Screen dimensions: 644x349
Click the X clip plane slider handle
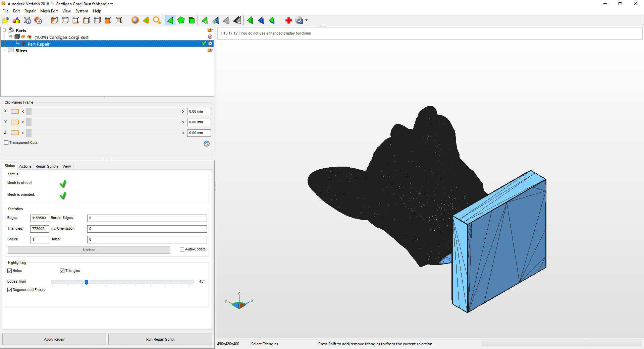29,112
